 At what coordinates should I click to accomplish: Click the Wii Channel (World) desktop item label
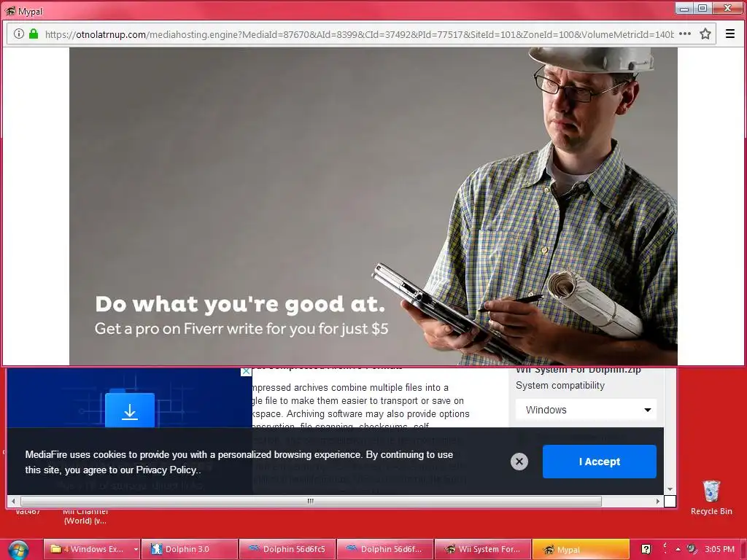[x=85, y=516]
